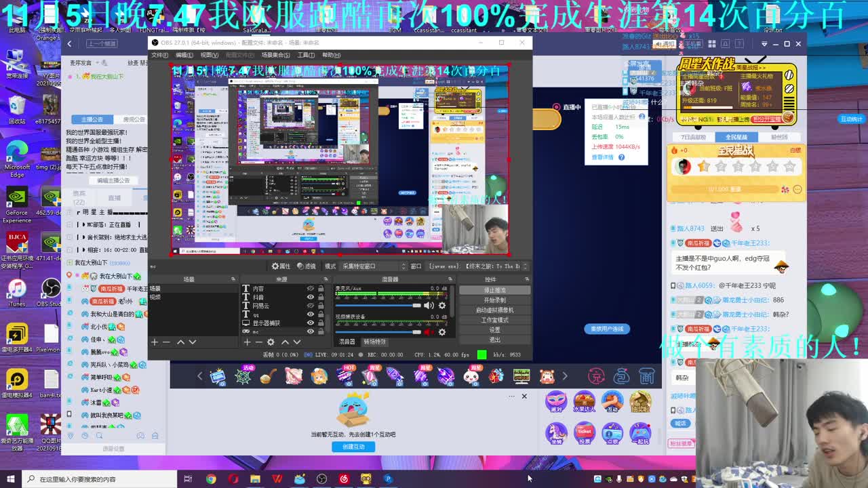Open the 点歌 song request icon

coord(612,432)
